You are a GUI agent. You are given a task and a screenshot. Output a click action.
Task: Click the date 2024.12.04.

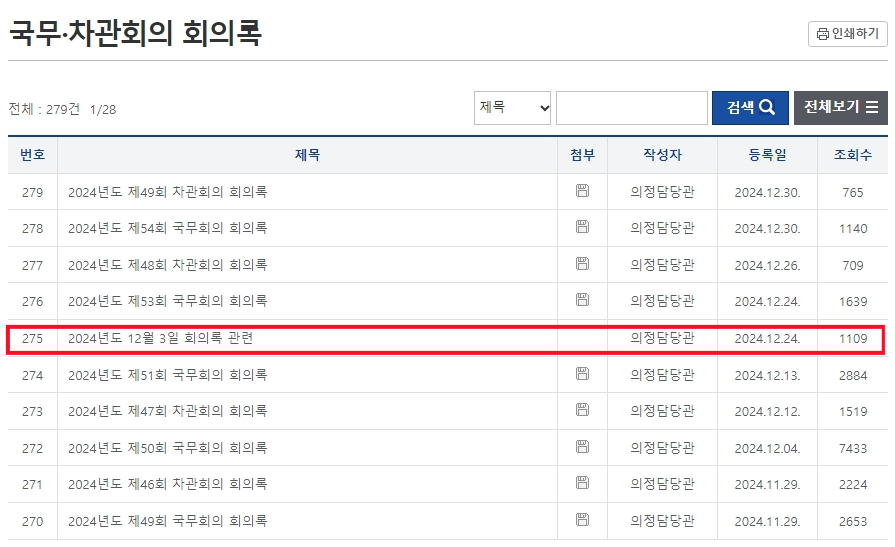pos(767,448)
